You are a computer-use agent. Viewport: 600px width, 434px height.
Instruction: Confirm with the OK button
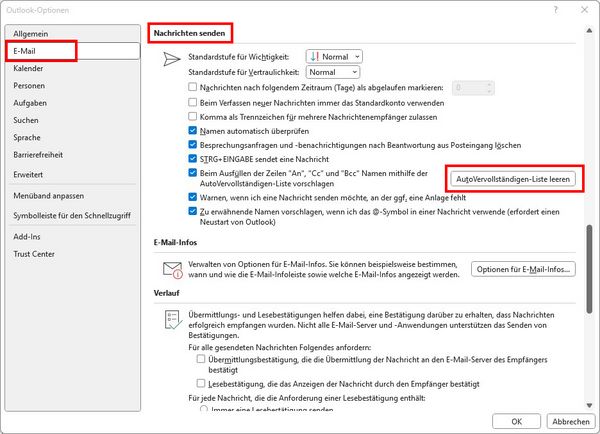tap(516, 421)
